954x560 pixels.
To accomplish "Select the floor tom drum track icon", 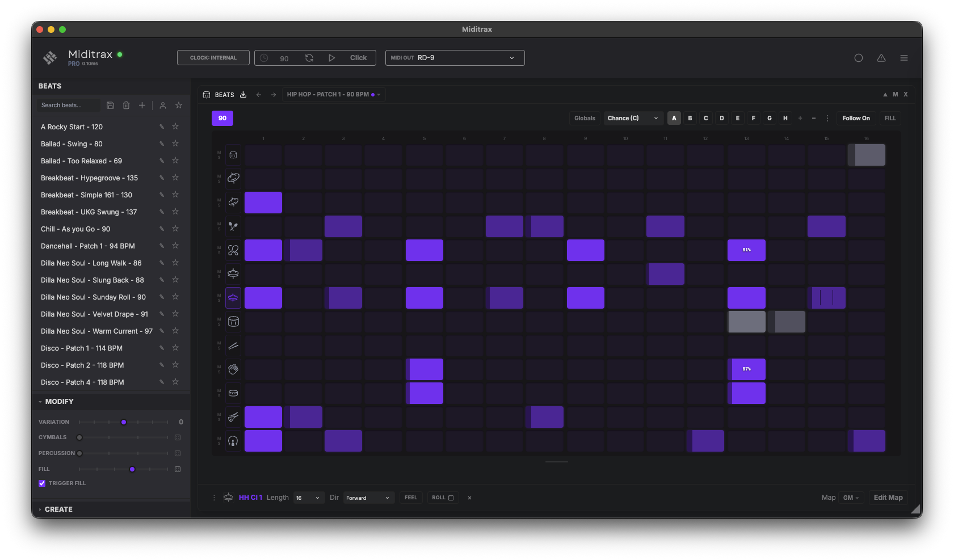I will [233, 321].
